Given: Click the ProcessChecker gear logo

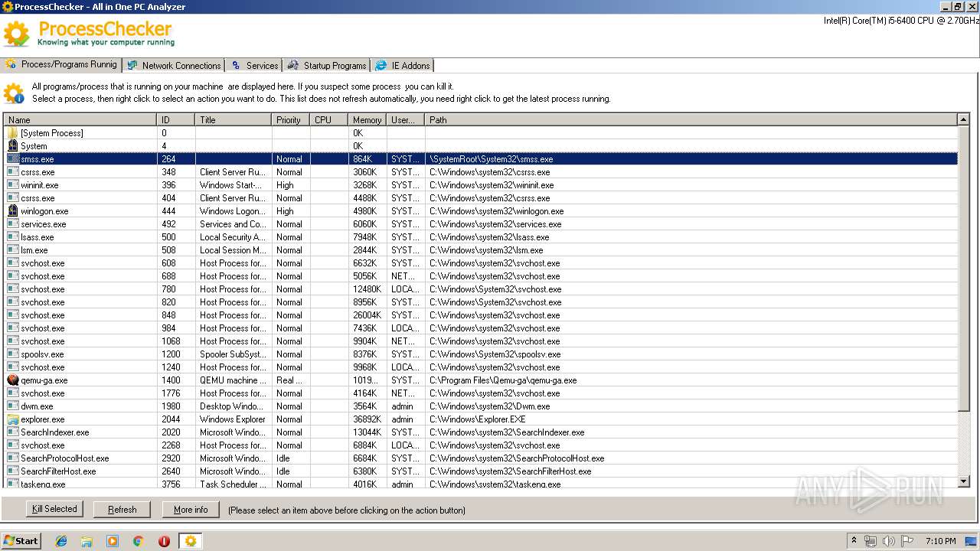Looking at the screenshot, I should [x=17, y=33].
